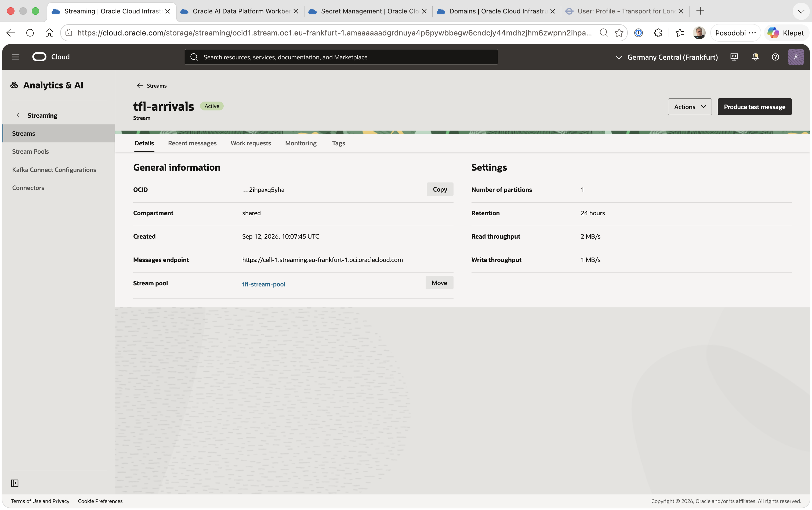Open the user profile avatar menu
The image size is (812, 510).
[x=796, y=57]
